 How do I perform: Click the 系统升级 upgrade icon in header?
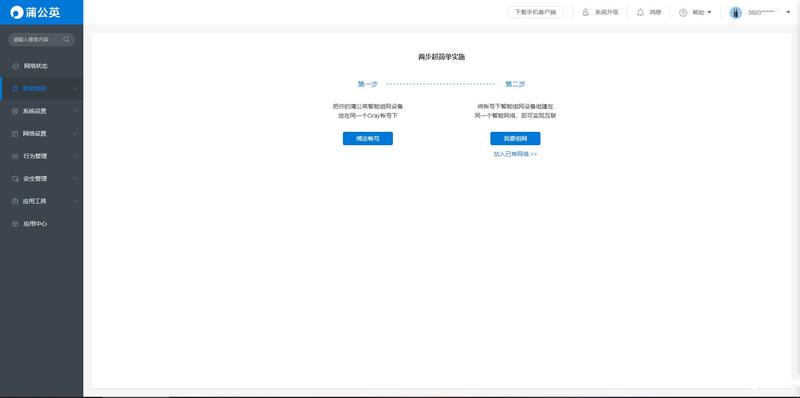tap(585, 12)
